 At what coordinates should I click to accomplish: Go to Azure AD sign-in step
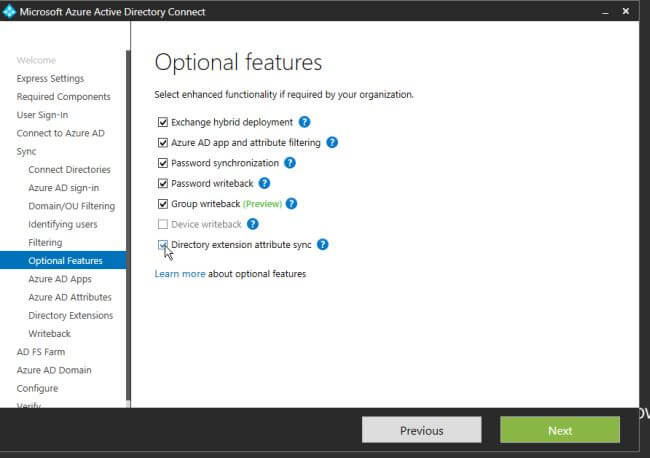click(63, 188)
